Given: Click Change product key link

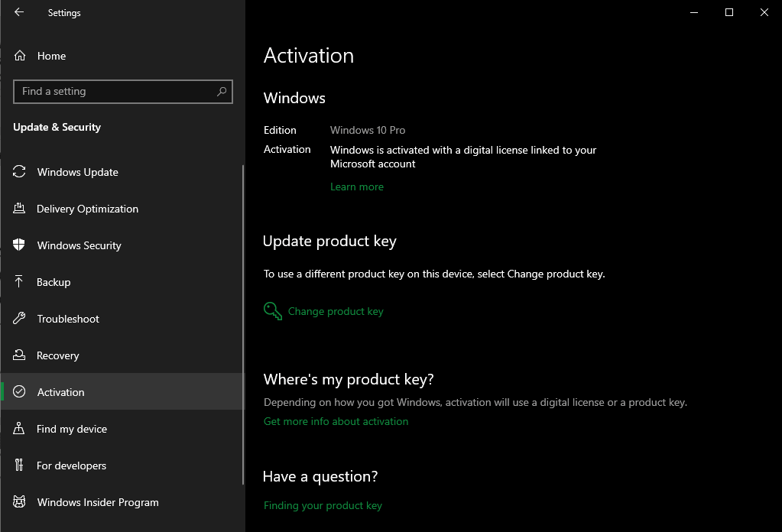Looking at the screenshot, I should click(x=336, y=311).
